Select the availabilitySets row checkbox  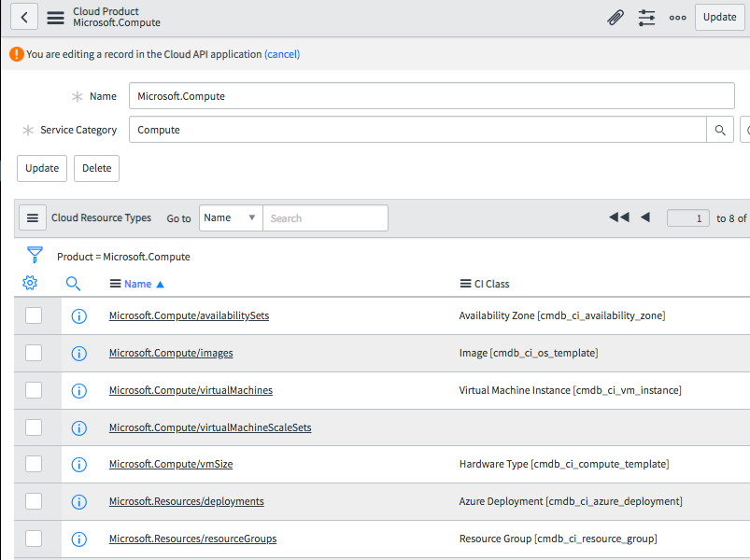point(34,315)
